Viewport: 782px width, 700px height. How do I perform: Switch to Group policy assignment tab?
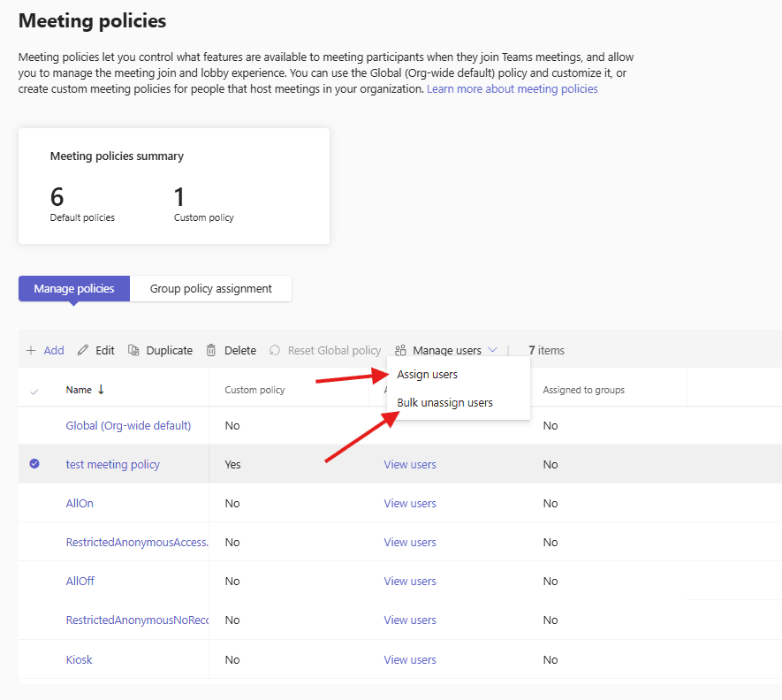tap(211, 289)
